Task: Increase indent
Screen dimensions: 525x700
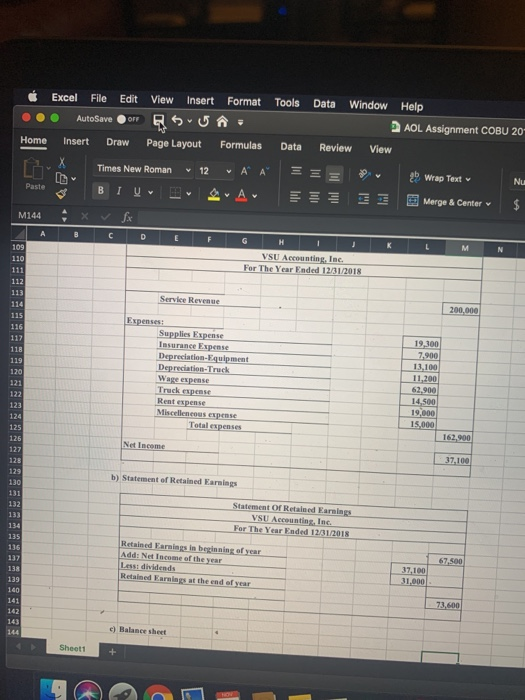Action: pyautogui.click(x=383, y=200)
